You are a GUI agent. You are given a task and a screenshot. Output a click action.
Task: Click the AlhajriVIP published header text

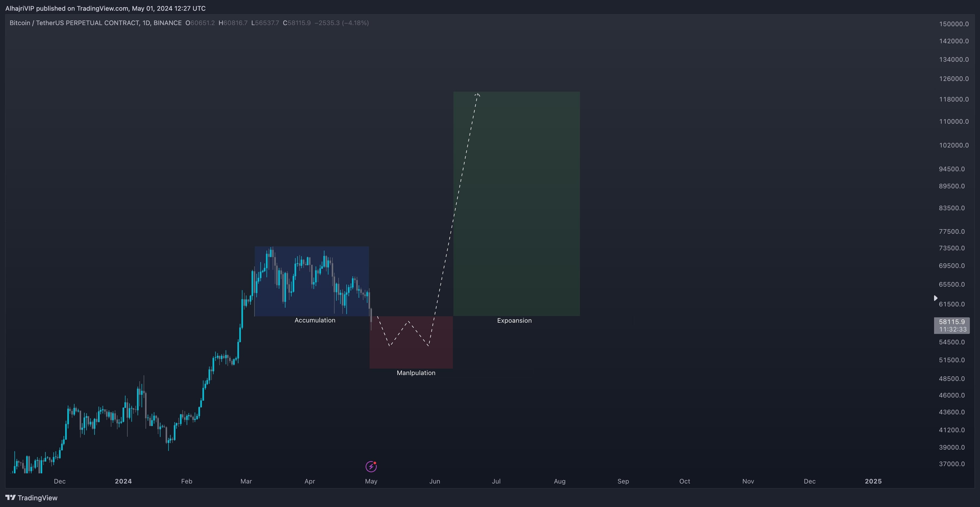tap(105, 8)
